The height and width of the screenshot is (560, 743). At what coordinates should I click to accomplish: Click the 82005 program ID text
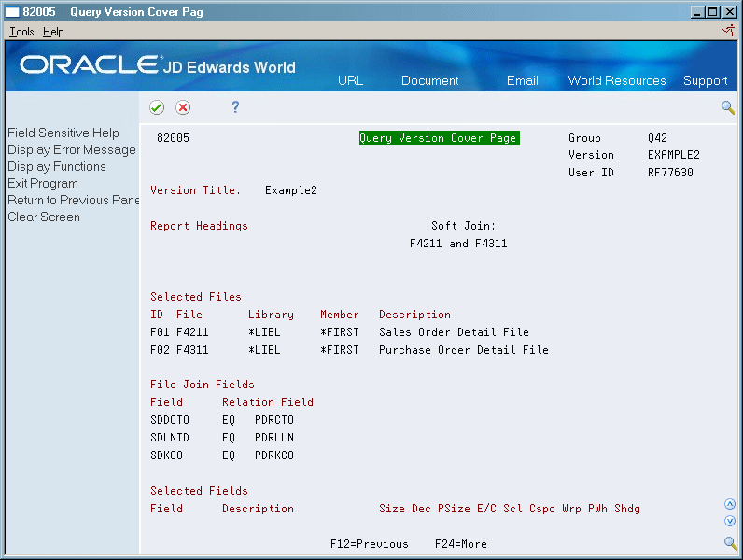point(173,138)
